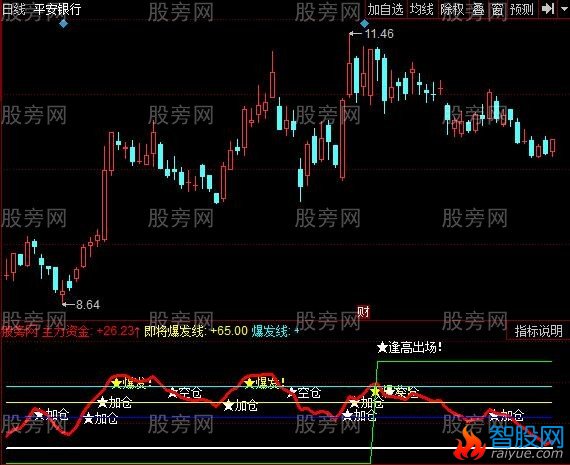Image resolution: width=570 pixels, height=465 pixels.
Task: Click the first yellow ★爆发 signal star
Action: (x=116, y=383)
